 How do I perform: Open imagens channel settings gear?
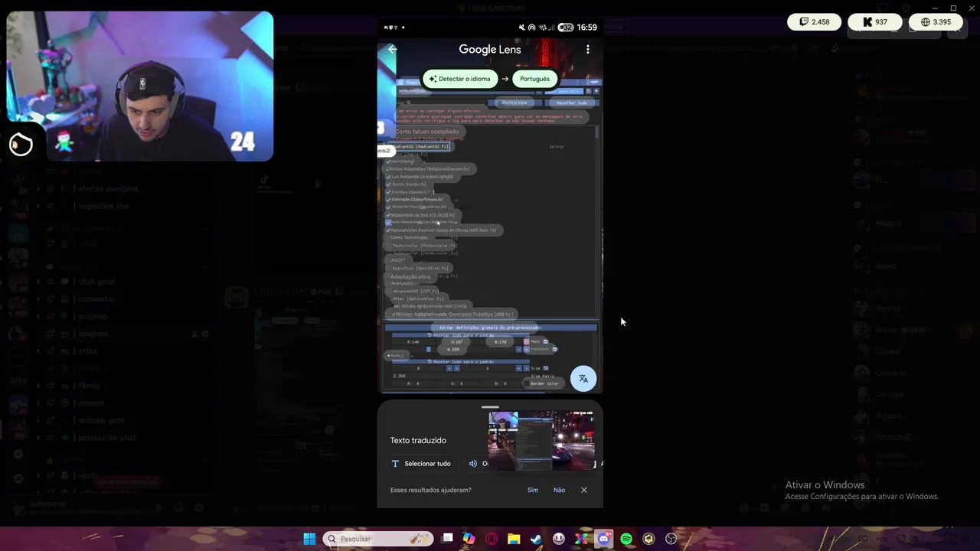(205, 334)
